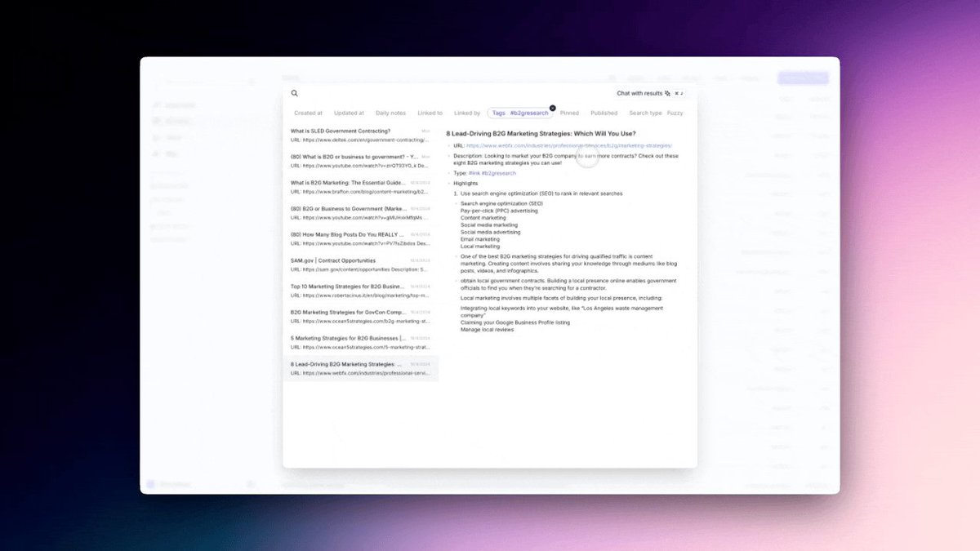Toggle the Pinned filter
Screen dimensions: 980x551
[569, 113]
